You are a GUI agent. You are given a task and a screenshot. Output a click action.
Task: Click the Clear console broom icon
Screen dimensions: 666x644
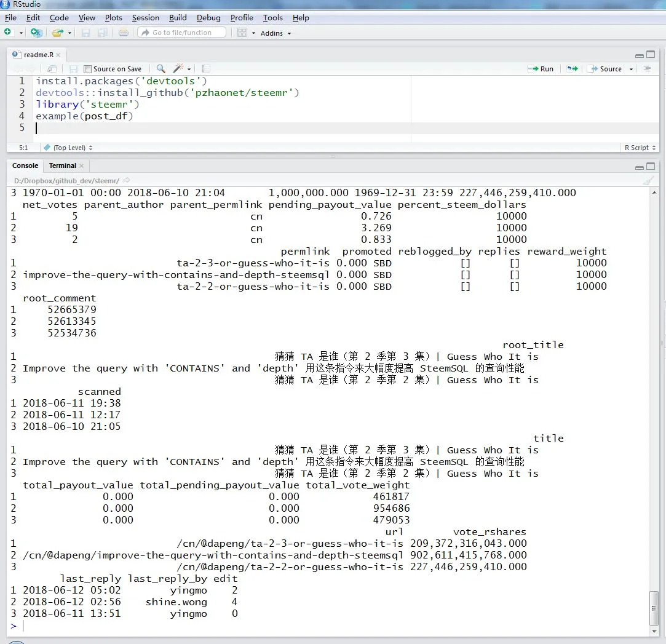click(649, 181)
